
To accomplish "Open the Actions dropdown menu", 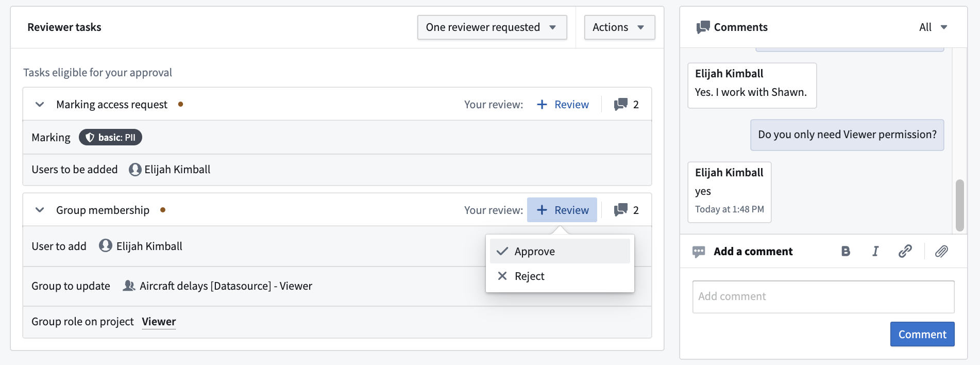I will pyautogui.click(x=619, y=27).
